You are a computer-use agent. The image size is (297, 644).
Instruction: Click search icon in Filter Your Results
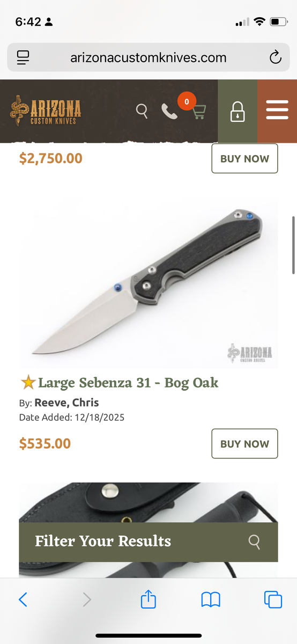[255, 541]
